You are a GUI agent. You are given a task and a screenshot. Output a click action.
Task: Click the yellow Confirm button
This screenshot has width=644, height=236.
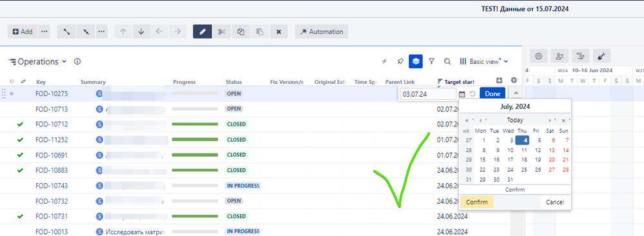(477, 202)
